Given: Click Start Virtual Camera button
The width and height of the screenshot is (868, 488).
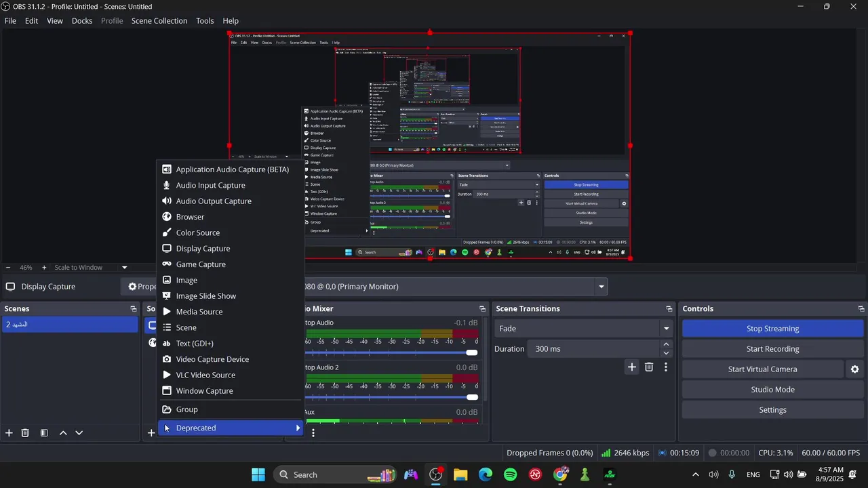Looking at the screenshot, I should click(x=762, y=369).
